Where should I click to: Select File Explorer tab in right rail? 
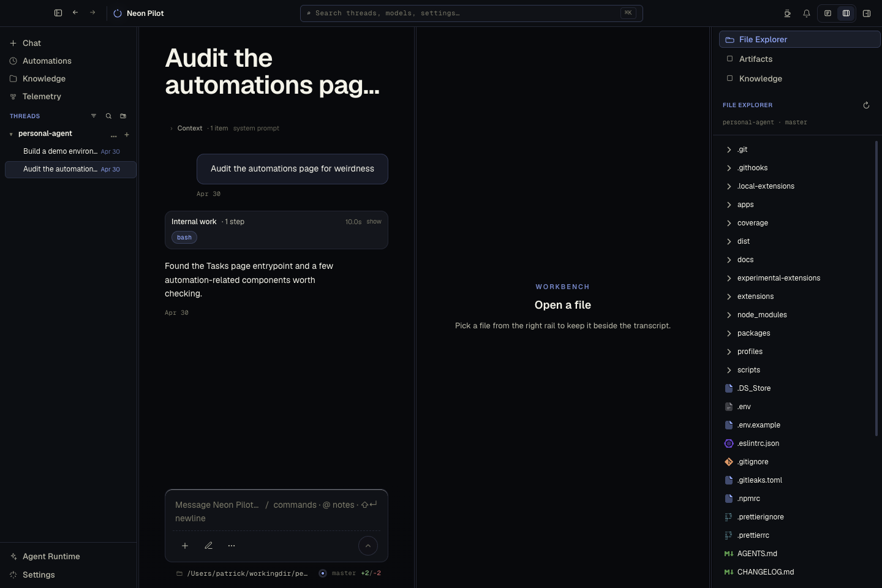click(799, 39)
